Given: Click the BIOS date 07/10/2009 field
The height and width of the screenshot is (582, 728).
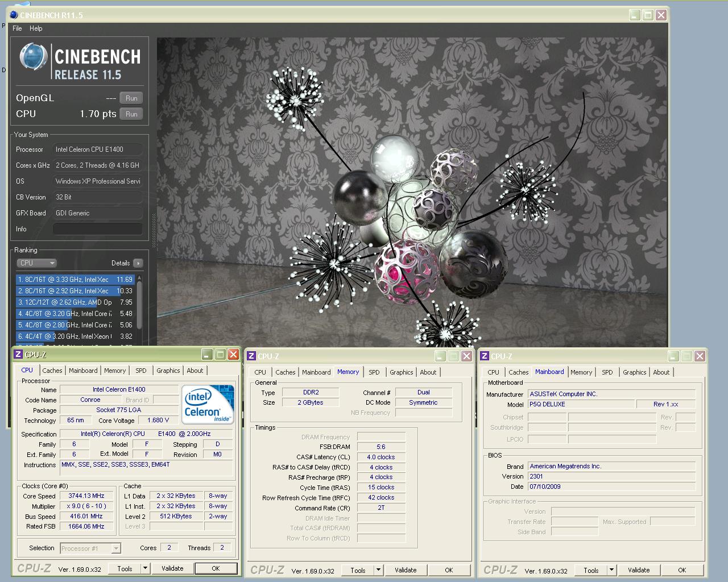Looking at the screenshot, I should [x=611, y=487].
